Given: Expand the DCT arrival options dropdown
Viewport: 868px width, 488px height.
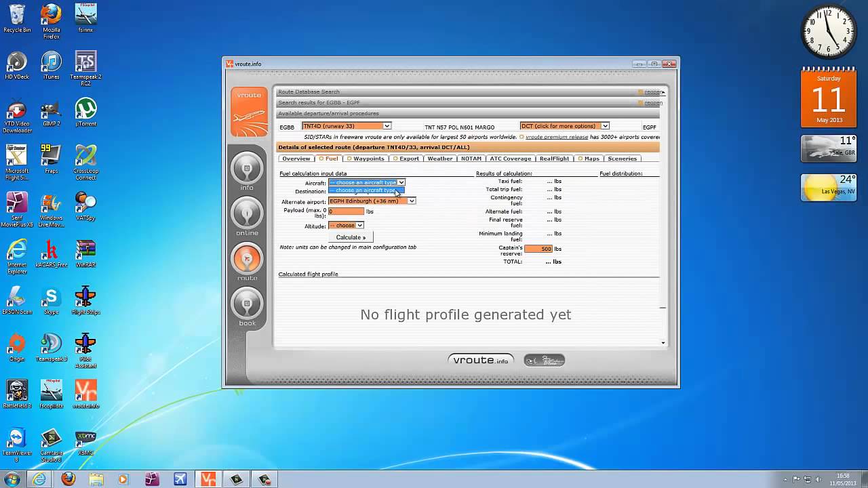Looking at the screenshot, I should click(564, 126).
